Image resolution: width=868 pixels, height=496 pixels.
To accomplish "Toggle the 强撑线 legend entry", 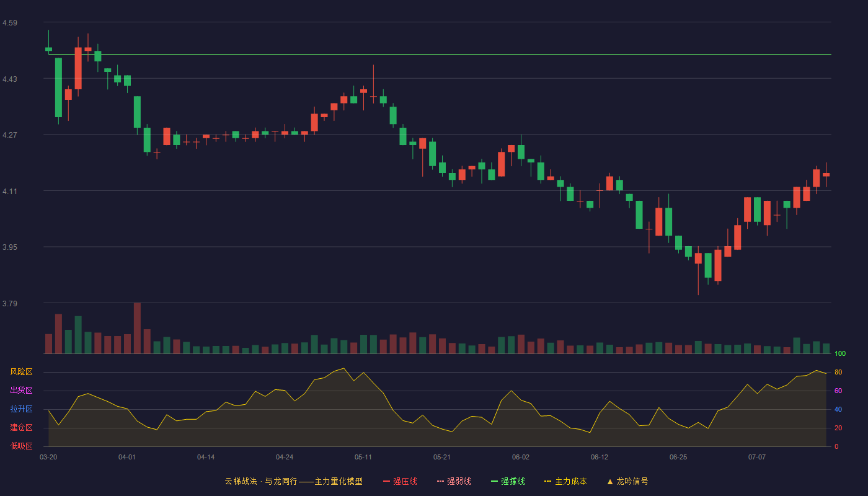I will click(508, 481).
